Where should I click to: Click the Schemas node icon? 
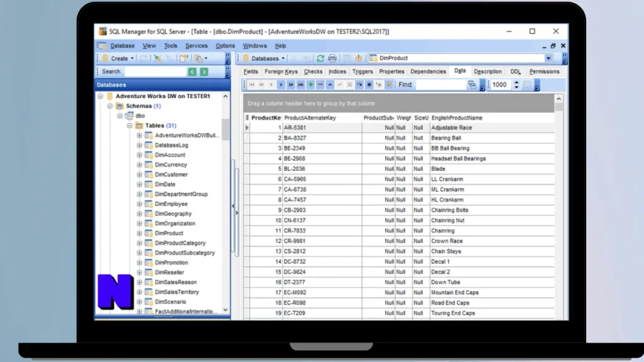point(119,106)
